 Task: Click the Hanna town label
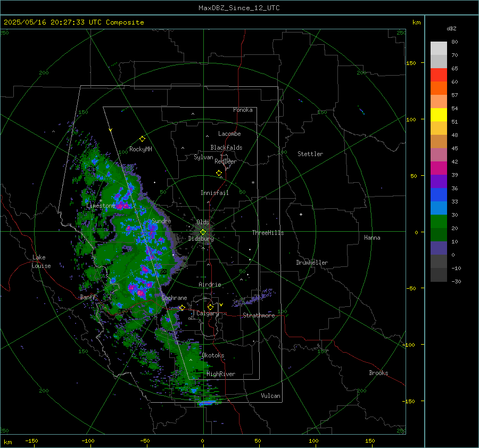372,238
